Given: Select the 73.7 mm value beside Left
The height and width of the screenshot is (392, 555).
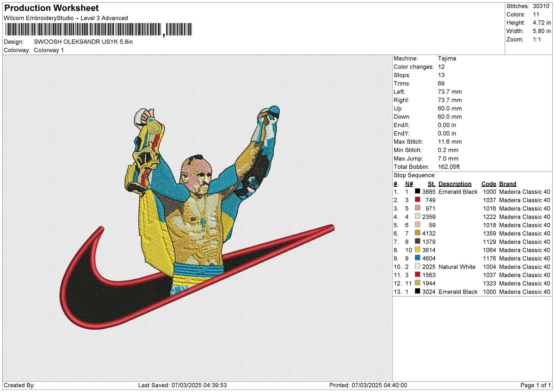Looking at the screenshot, I should [450, 92].
